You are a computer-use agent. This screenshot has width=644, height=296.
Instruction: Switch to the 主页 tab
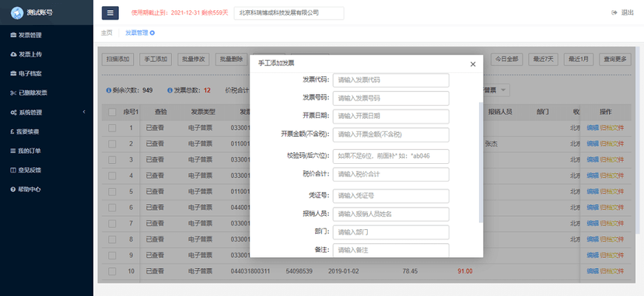pyautogui.click(x=107, y=33)
